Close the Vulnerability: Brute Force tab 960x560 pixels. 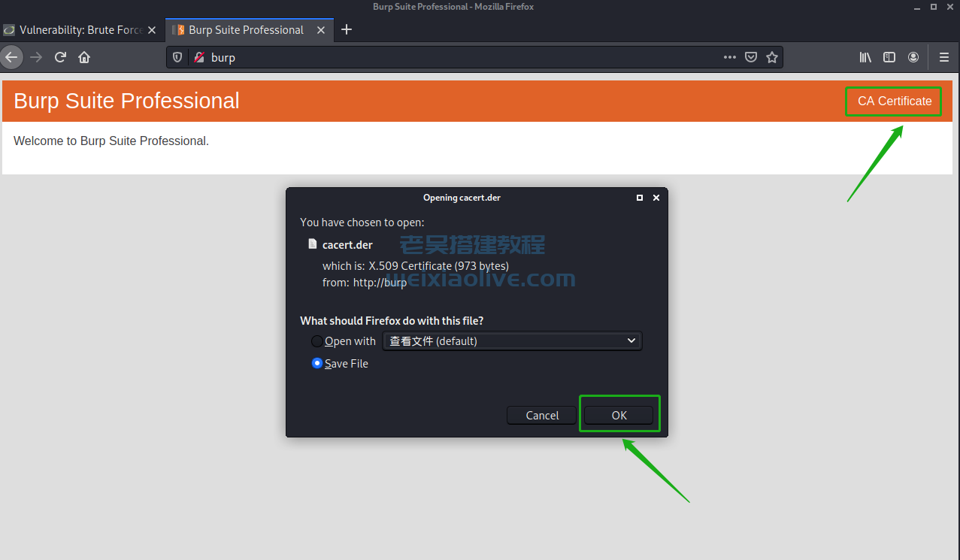click(152, 30)
